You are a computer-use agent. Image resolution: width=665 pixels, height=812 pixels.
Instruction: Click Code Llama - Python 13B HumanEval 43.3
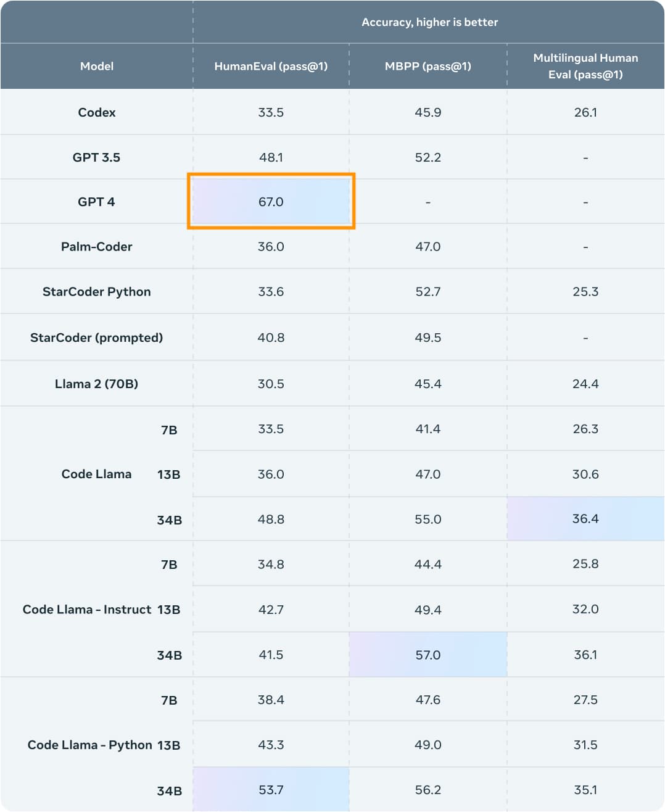point(271,745)
